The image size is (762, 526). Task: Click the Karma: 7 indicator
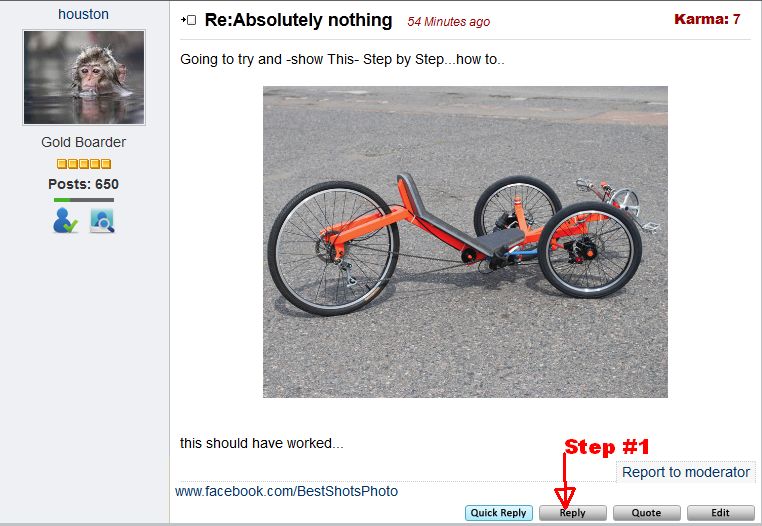click(x=707, y=19)
